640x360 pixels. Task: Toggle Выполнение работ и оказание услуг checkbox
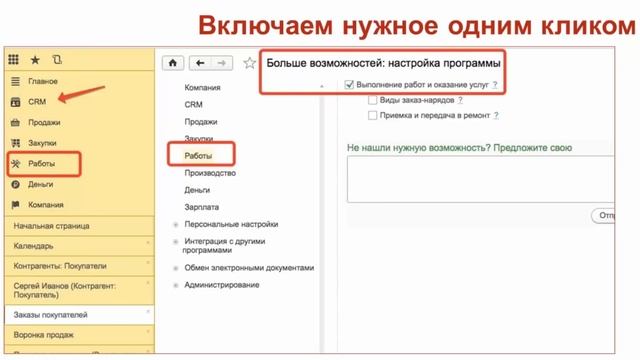tap(349, 85)
